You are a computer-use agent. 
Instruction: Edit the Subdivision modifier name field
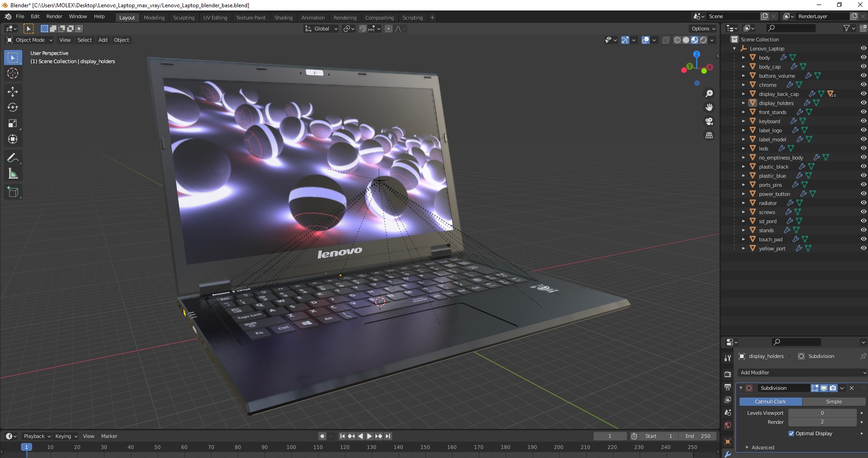pyautogui.click(x=784, y=388)
